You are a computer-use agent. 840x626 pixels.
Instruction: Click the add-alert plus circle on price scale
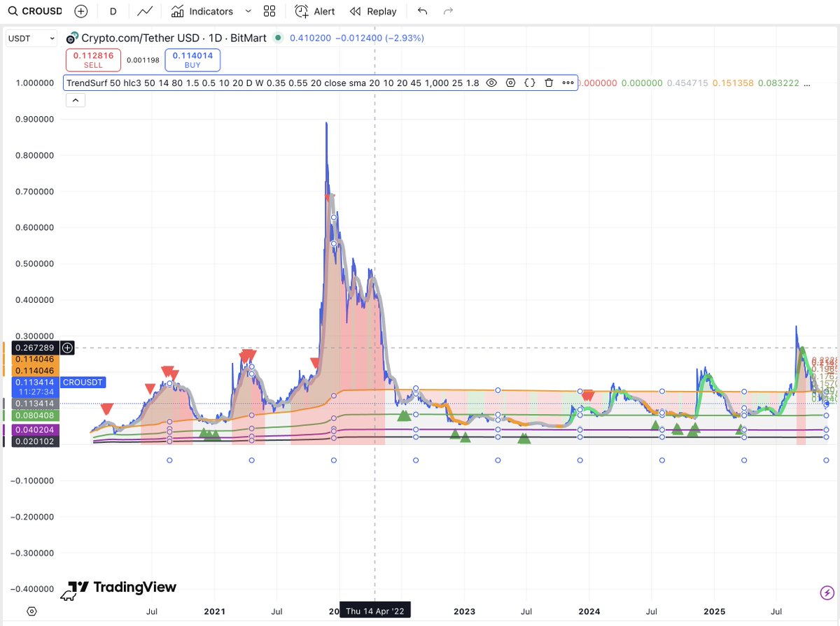pyautogui.click(x=67, y=348)
